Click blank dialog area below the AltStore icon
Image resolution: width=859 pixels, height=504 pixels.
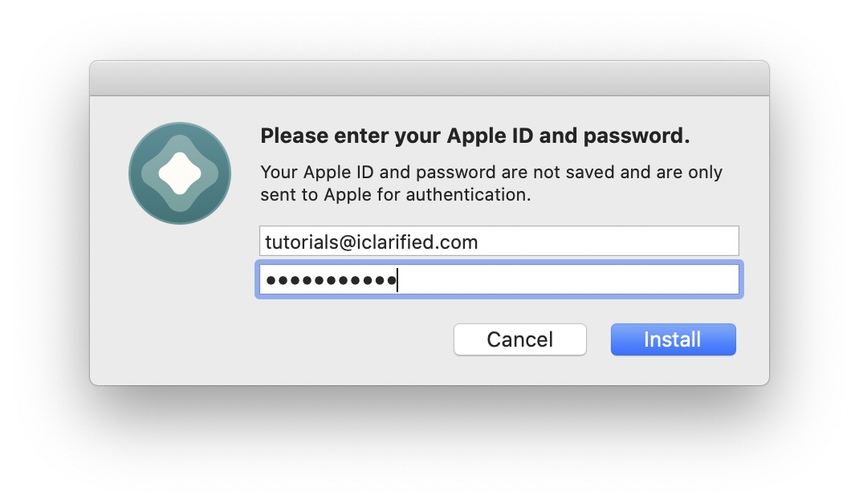pyautogui.click(x=180, y=305)
